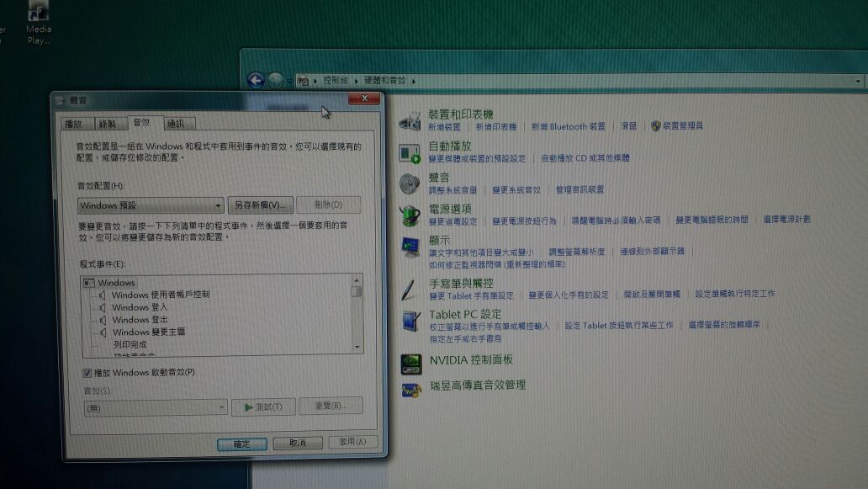Screen dimensions: 868x489
Task: Click the 瀏覽(B)... button
Action: pyautogui.click(x=331, y=406)
